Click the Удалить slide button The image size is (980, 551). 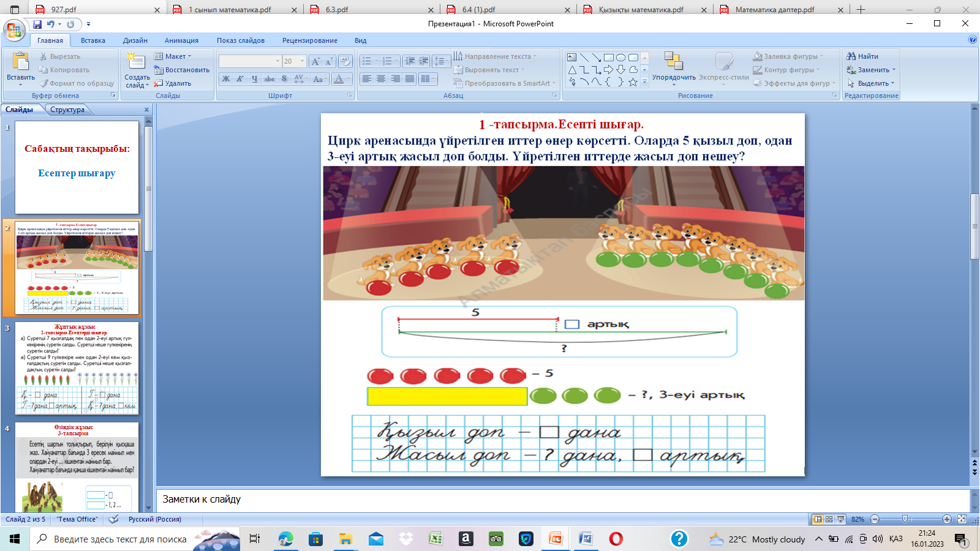[x=173, y=83]
